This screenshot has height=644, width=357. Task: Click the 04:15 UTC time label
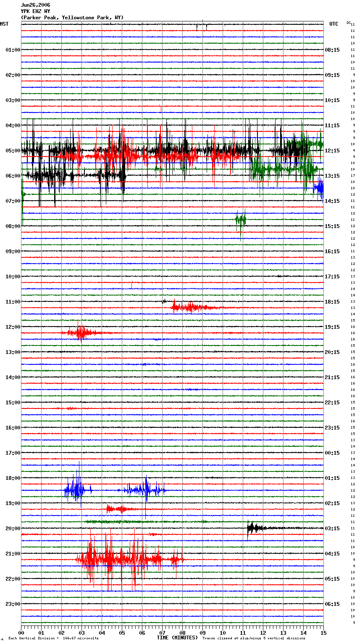[332, 553]
